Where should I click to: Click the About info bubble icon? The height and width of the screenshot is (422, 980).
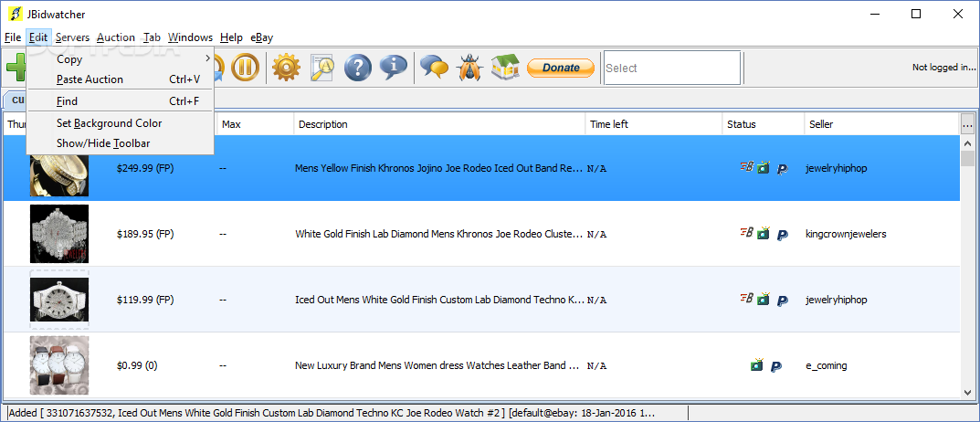393,67
